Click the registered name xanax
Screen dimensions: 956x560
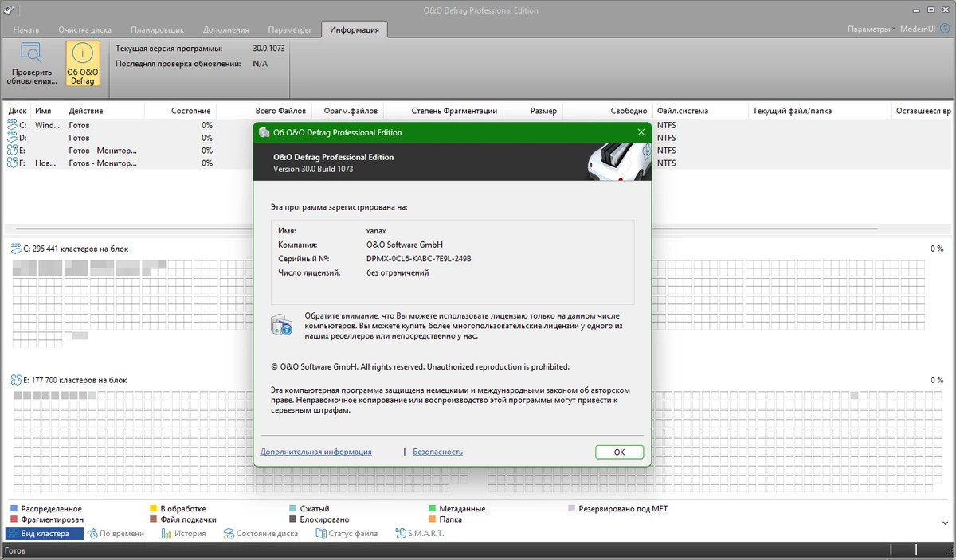point(376,230)
